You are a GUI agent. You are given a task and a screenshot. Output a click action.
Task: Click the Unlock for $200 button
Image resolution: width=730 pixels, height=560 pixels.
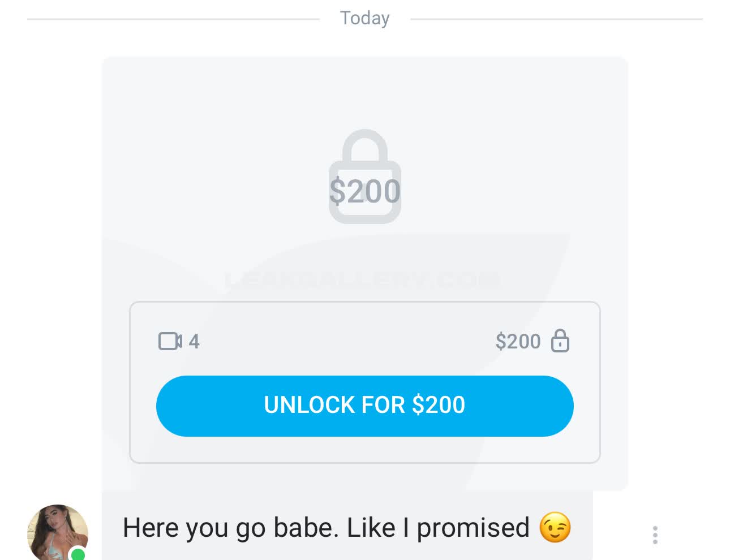pyautogui.click(x=365, y=406)
